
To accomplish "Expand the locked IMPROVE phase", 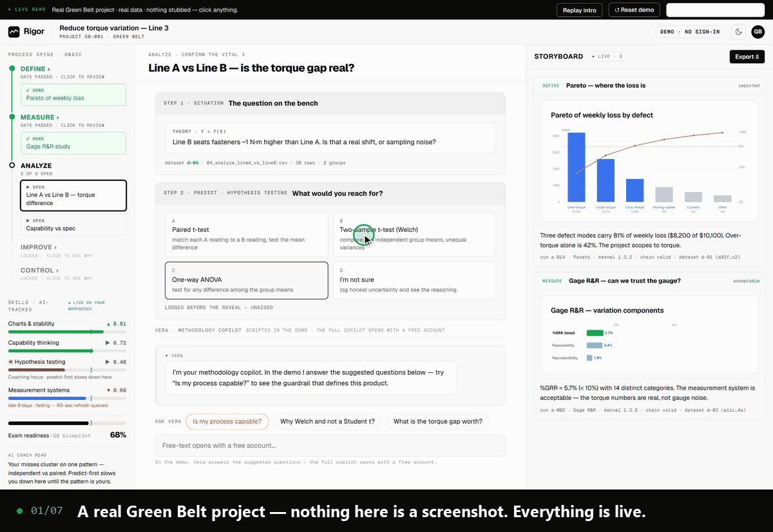I will [x=39, y=247].
